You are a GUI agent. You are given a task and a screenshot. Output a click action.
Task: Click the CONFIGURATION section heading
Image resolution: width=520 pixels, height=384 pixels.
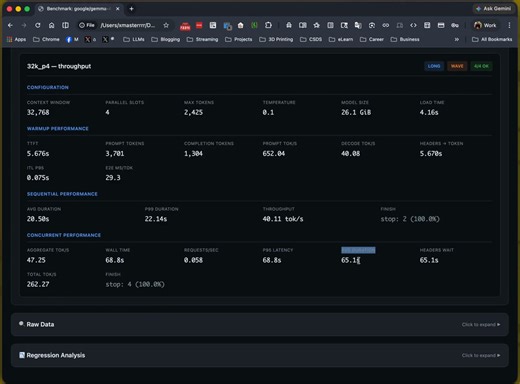click(48, 87)
